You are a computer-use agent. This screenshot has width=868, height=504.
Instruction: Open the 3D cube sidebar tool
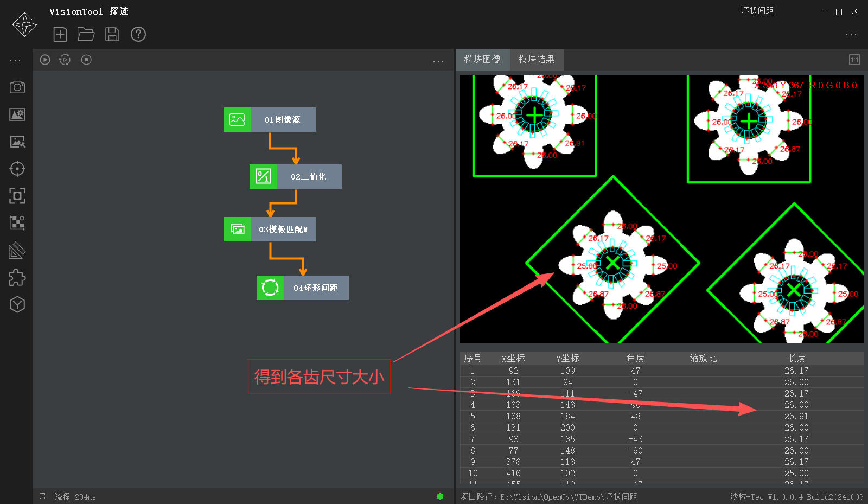[x=17, y=304]
